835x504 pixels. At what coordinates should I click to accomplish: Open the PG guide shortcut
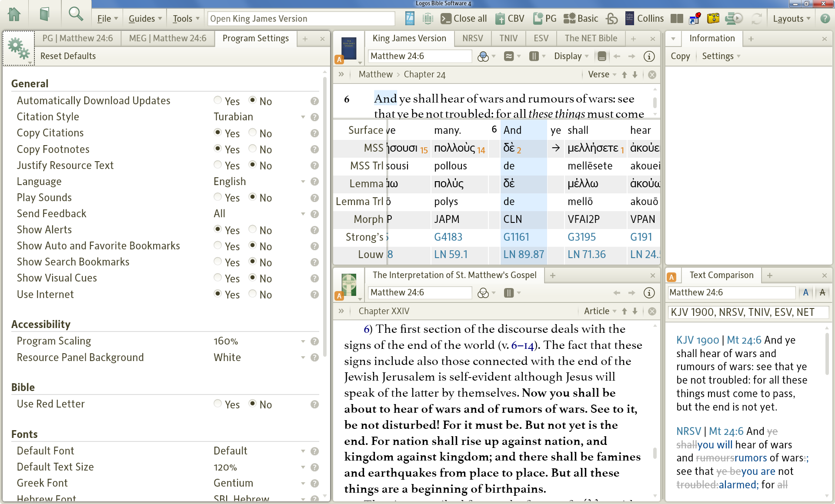pyautogui.click(x=544, y=18)
